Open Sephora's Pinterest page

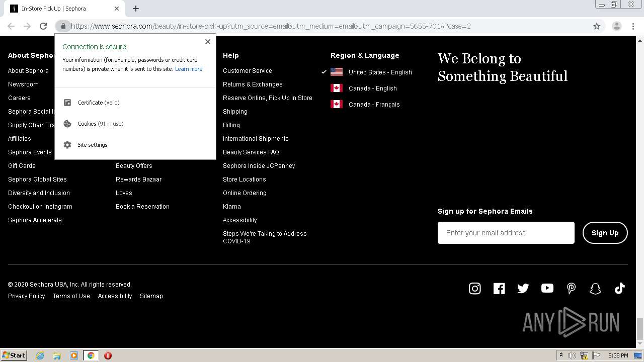(571, 288)
